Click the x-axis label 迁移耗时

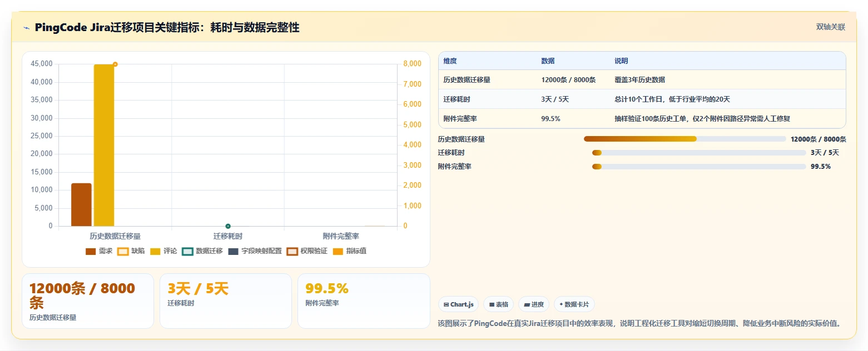click(x=228, y=237)
